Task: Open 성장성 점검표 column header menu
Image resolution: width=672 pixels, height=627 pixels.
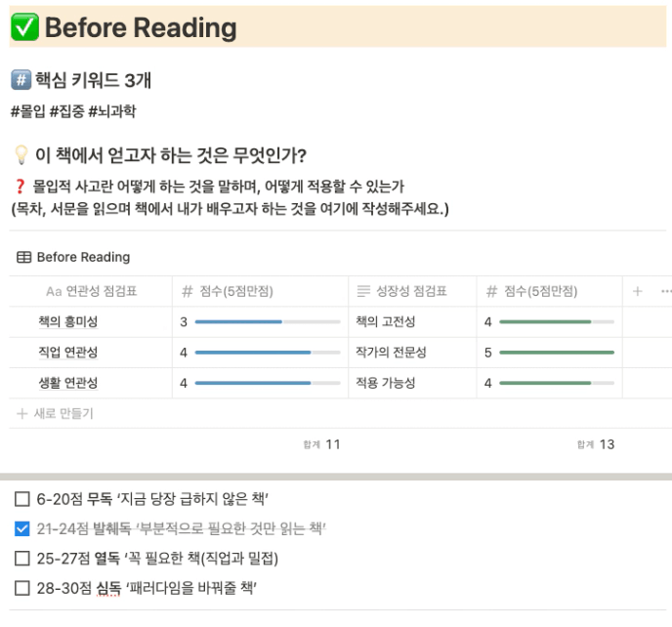Action: tap(412, 291)
